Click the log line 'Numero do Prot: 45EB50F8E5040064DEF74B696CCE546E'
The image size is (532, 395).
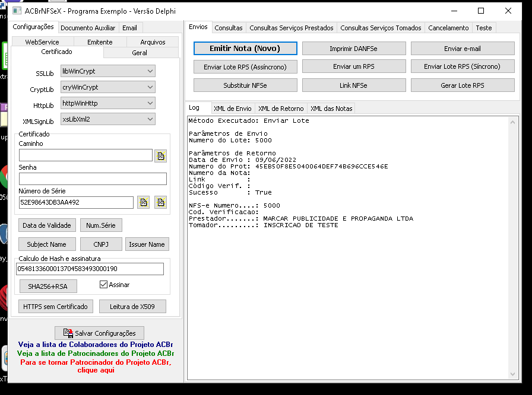click(289, 166)
